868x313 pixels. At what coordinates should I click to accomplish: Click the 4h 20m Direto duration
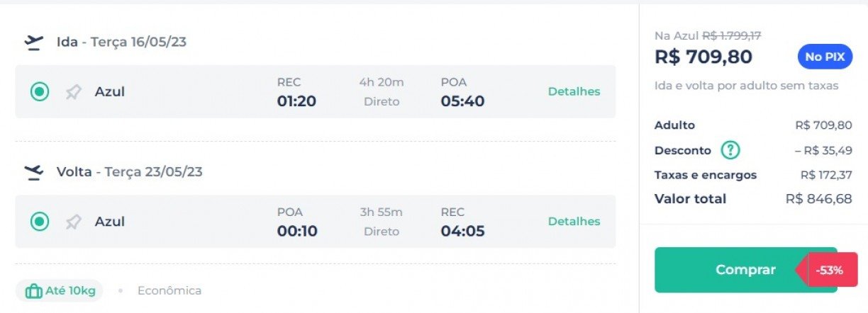[x=382, y=92]
